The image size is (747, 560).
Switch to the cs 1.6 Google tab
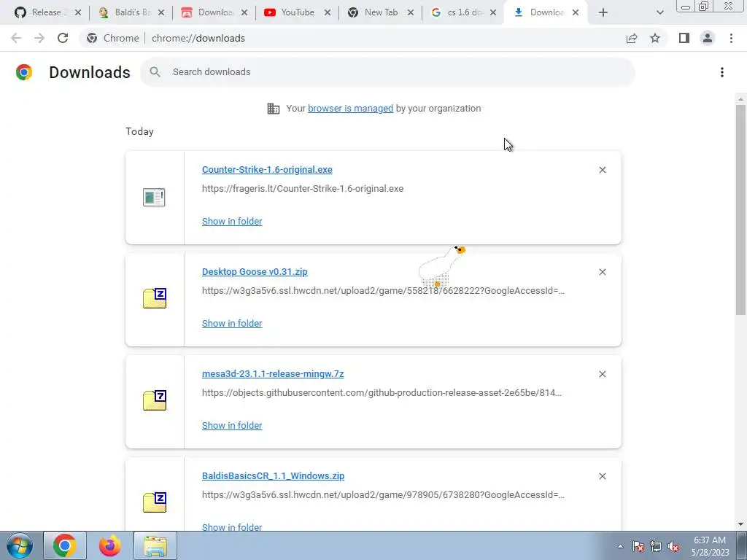[x=457, y=12]
